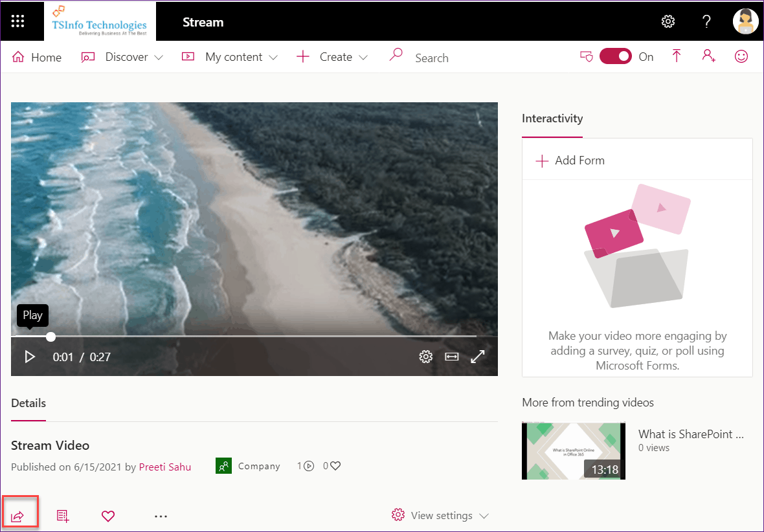Open the video player settings gear

tap(426, 357)
